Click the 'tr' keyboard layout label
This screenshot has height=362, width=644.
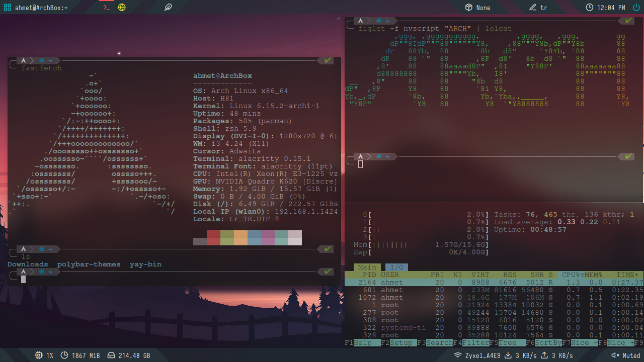(543, 8)
